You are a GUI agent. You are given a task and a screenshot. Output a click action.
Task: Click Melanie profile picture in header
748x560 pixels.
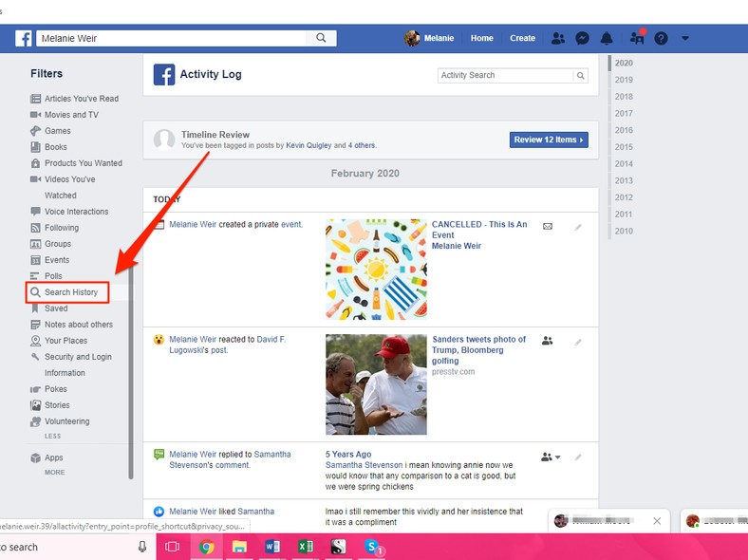412,38
